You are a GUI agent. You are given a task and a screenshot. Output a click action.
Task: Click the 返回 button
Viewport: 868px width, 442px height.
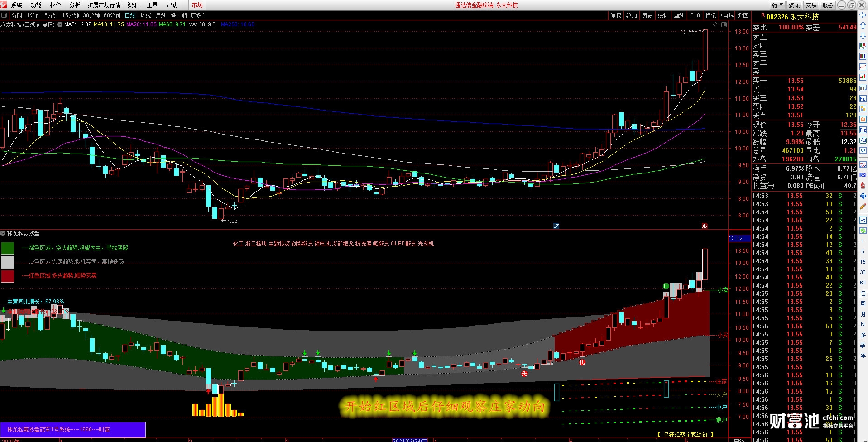click(x=743, y=15)
